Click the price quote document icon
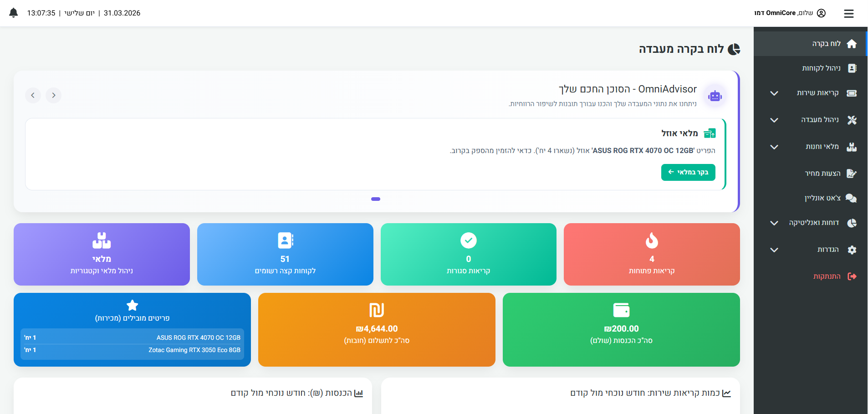Image resolution: width=868 pixels, height=414 pixels. (851, 174)
